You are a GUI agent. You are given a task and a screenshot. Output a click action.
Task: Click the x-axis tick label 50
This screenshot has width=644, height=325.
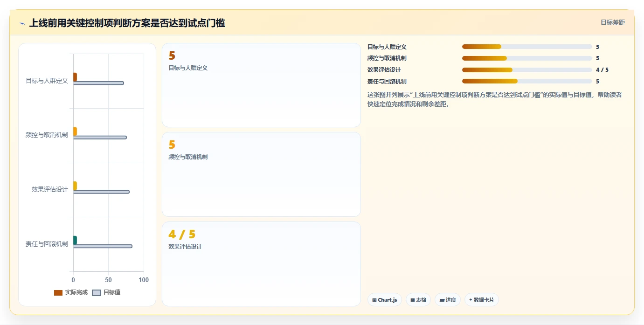pos(108,280)
